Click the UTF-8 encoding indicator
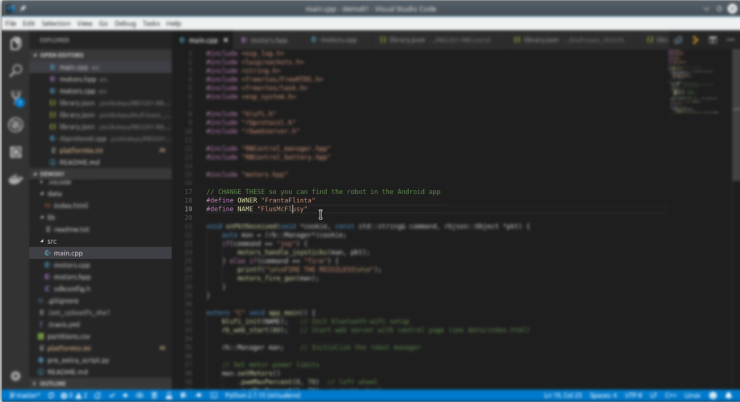Viewport: 740px width, 402px height. coord(633,396)
